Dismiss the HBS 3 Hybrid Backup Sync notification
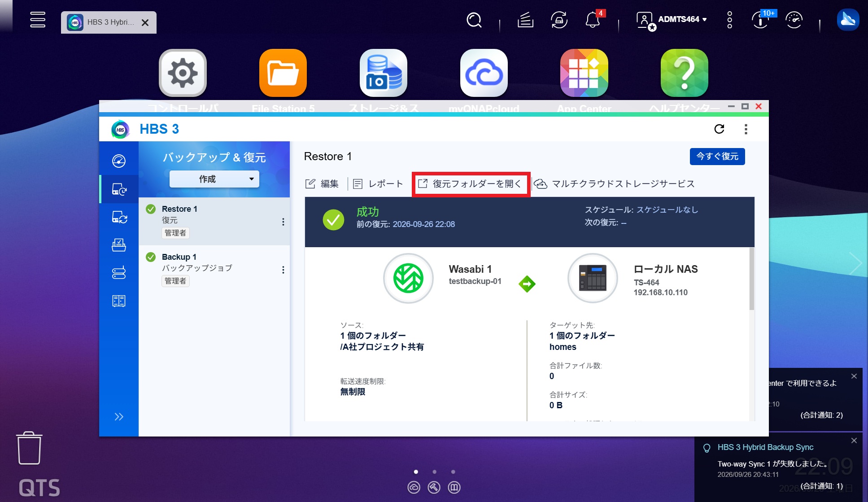The width and height of the screenshot is (868, 502). (x=854, y=441)
